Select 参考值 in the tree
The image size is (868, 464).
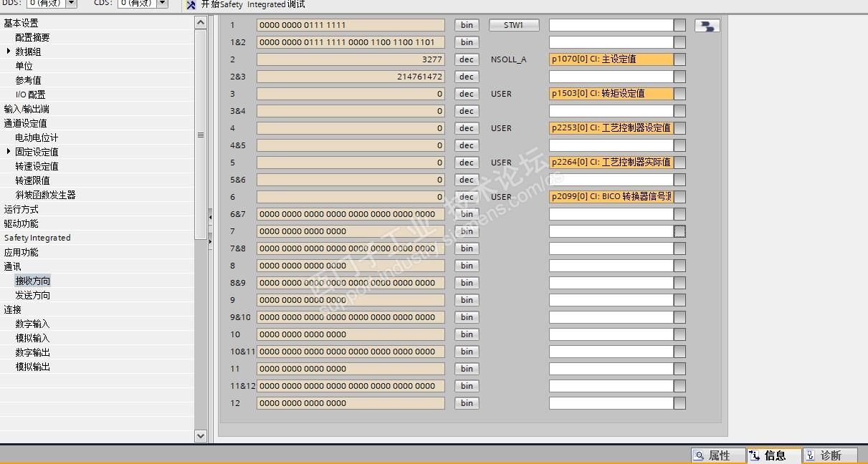point(29,80)
